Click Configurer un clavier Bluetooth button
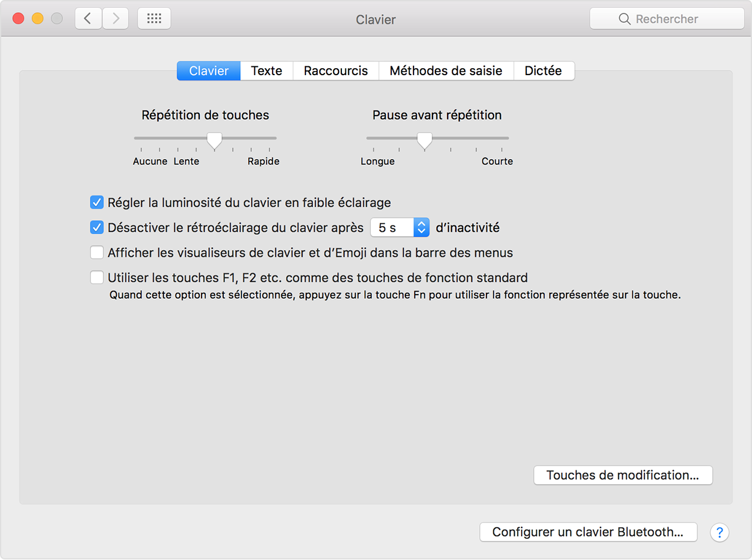Viewport: 752px width, 560px height. (x=587, y=532)
